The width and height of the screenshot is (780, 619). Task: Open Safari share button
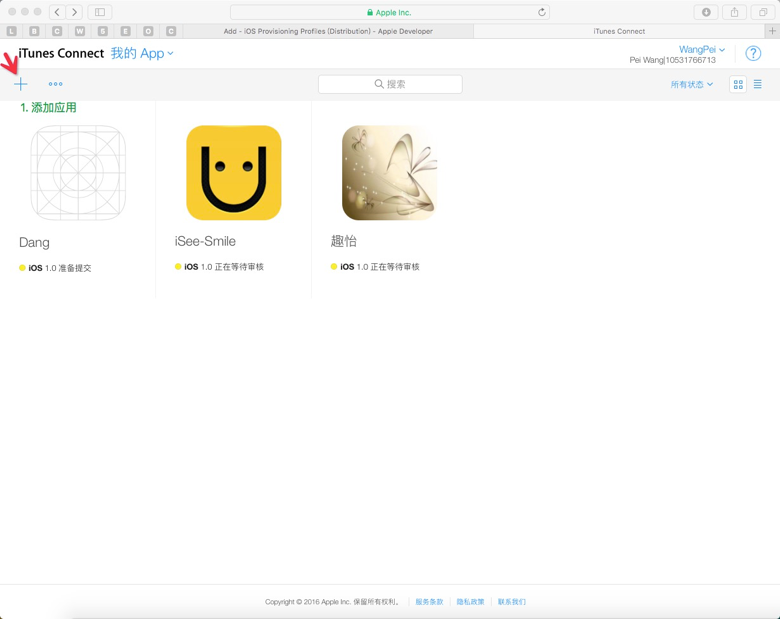coord(734,12)
